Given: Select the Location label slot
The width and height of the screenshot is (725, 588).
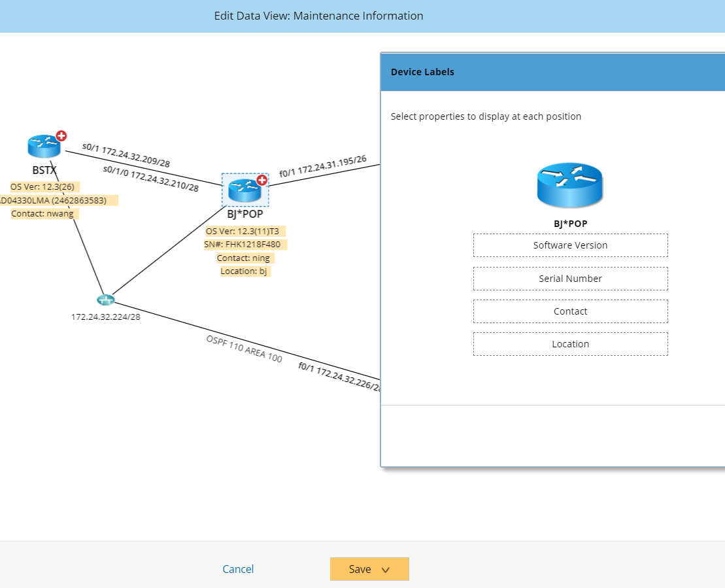Looking at the screenshot, I should point(570,343).
